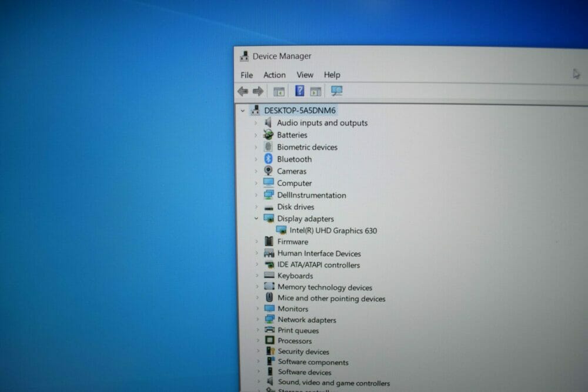Click the Batteries category icon
The image size is (588, 392).
point(268,135)
